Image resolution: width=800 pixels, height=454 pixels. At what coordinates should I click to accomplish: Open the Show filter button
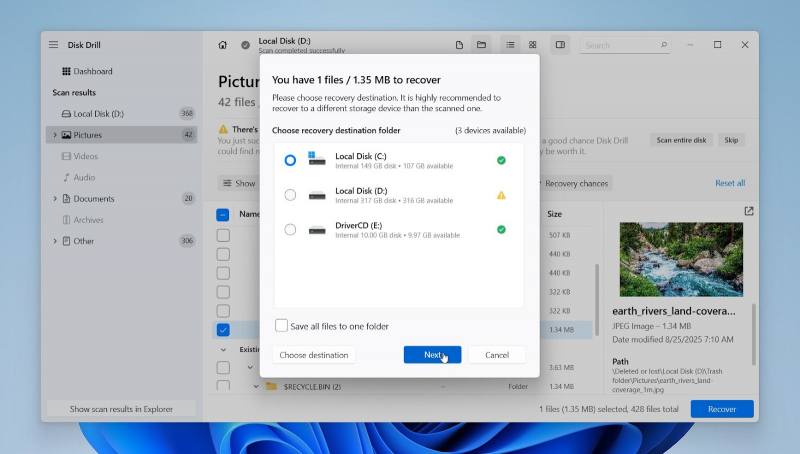point(239,183)
